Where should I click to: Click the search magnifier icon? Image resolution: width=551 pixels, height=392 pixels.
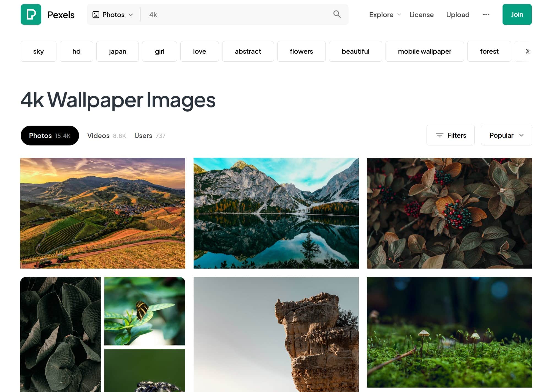tap(337, 14)
